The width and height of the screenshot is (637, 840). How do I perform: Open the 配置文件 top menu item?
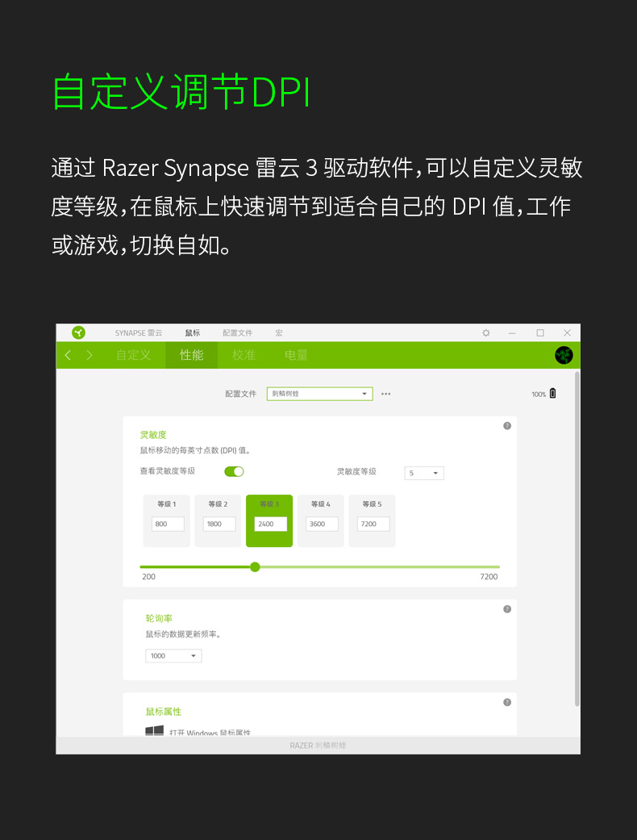click(238, 332)
